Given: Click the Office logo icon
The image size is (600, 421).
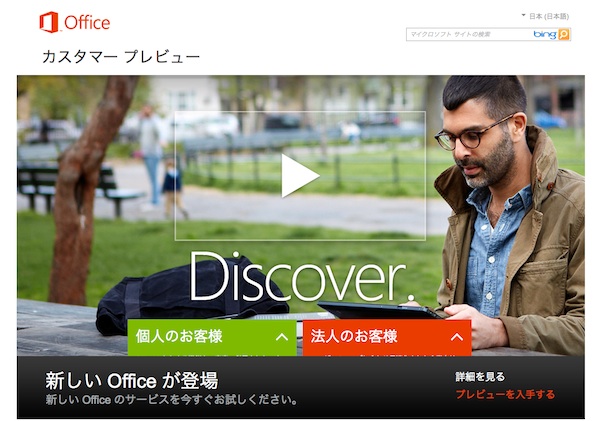Looking at the screenshot, I should pos(49,22).
